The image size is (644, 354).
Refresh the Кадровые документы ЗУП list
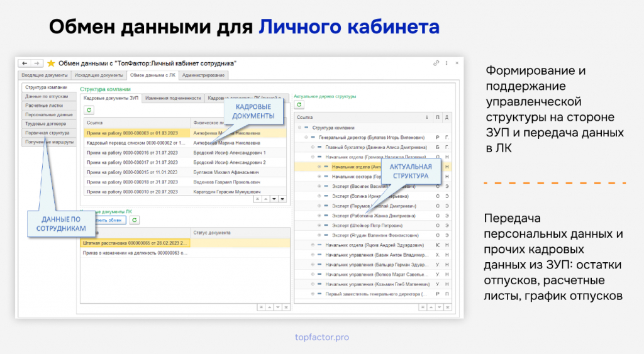(x=89, y=110)
